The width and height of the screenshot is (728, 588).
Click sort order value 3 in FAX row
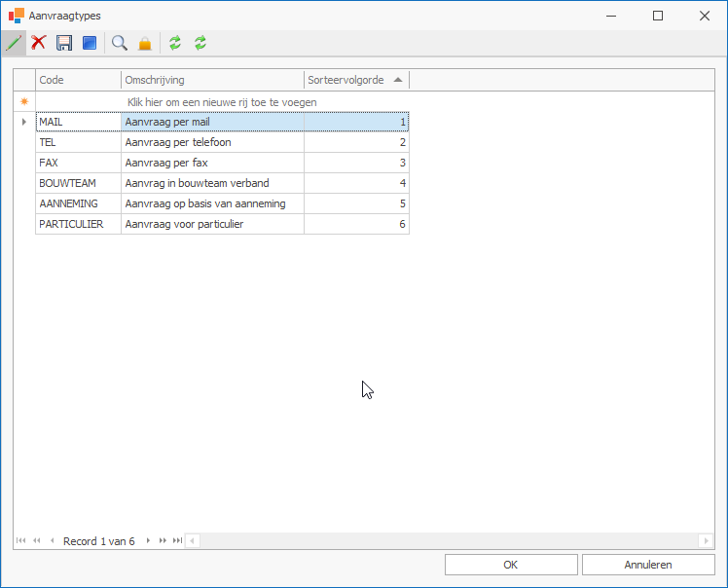tap(356, 163)
